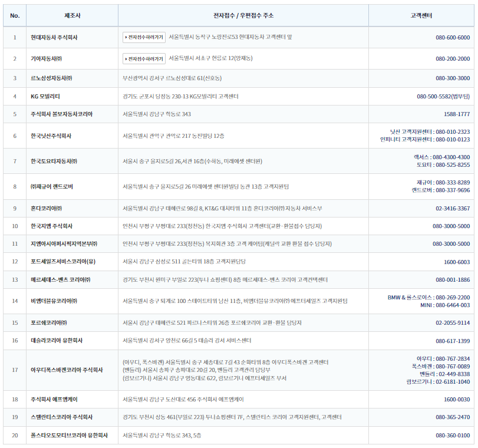Select the 제조사 column header
Screen dimensions: 478x448
pyautogui.click(x=72, y=15)
